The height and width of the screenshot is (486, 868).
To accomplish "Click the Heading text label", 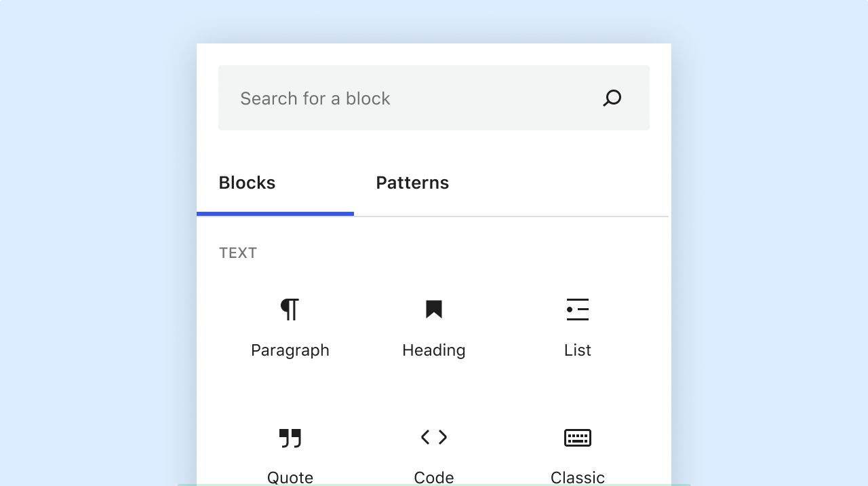I will pyautogui.click(x=434, y=350).
